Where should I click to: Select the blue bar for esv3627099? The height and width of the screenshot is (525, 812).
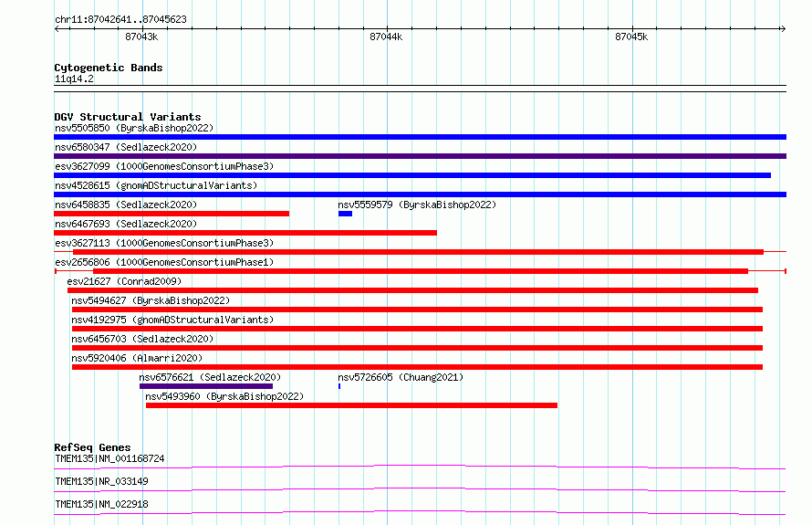[x=412, y=175]
